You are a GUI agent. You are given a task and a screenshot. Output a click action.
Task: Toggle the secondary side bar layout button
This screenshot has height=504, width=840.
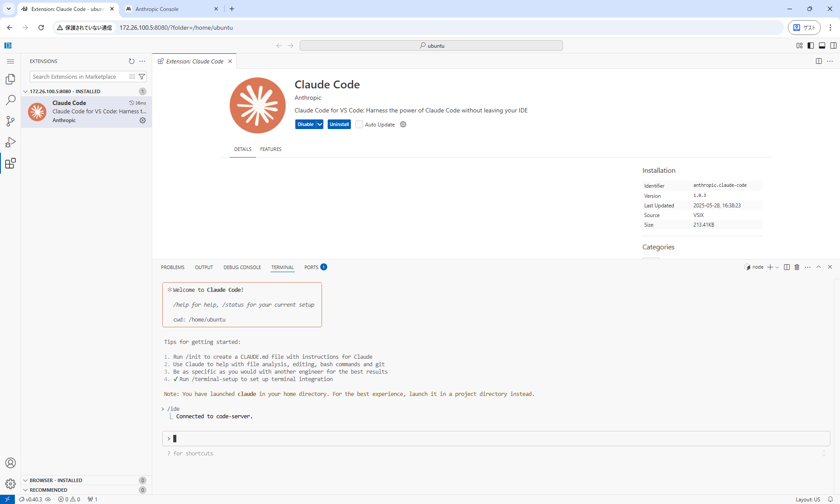pos(833,45)
